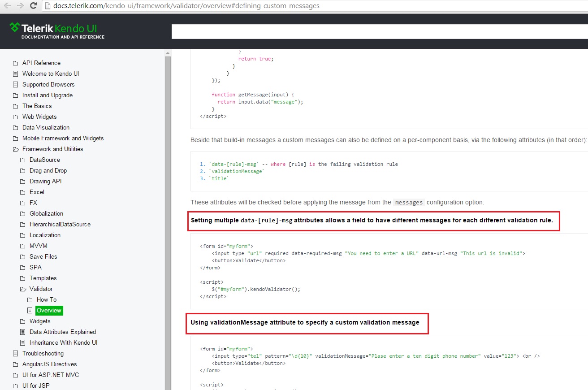Expand Drag and Drop folder icon
The width and height of the screenshot is (588, 390).
[x=22, y=171]
